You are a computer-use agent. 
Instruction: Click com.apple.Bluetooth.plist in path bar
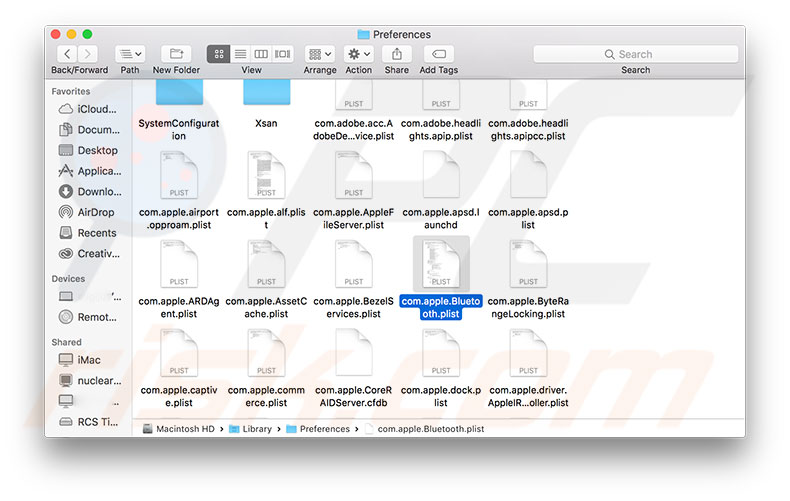click(x=425, y=429)
